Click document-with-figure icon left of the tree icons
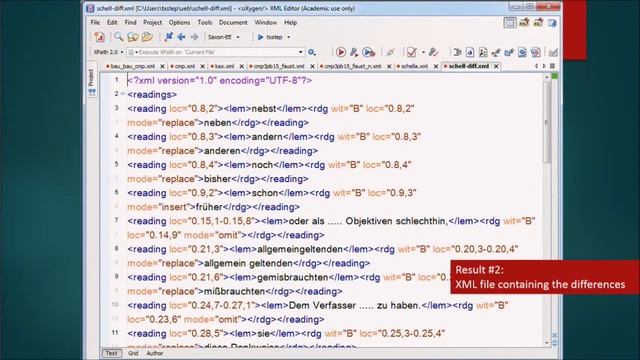The height and width of the screenshot is (360, 640). (483, 52)
